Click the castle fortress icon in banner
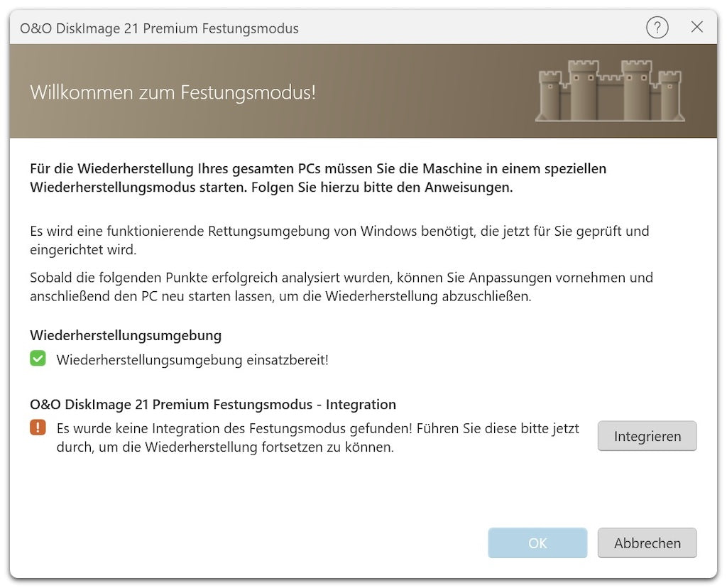The height and width of the screenshot is (588, 727). point(609,91)
